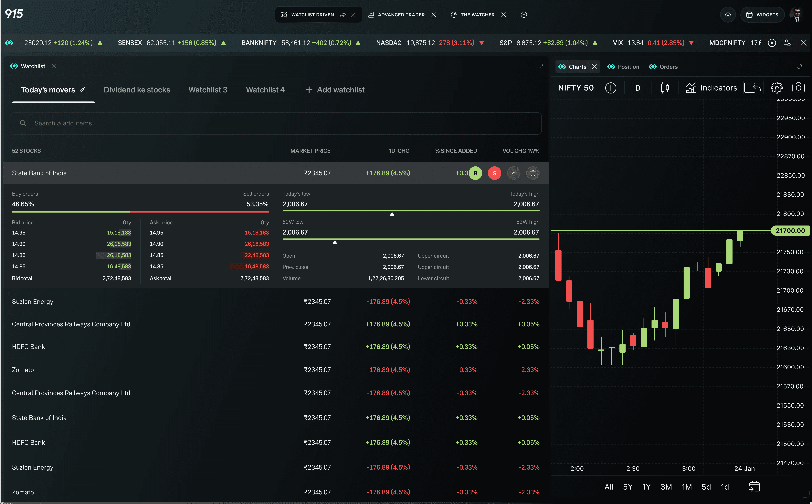The image size is (812, 504).
Task: Open chart settings gear icon
Action: 776,88
